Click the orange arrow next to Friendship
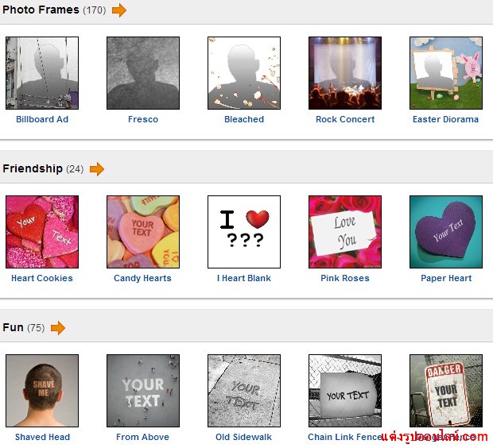 97,169
